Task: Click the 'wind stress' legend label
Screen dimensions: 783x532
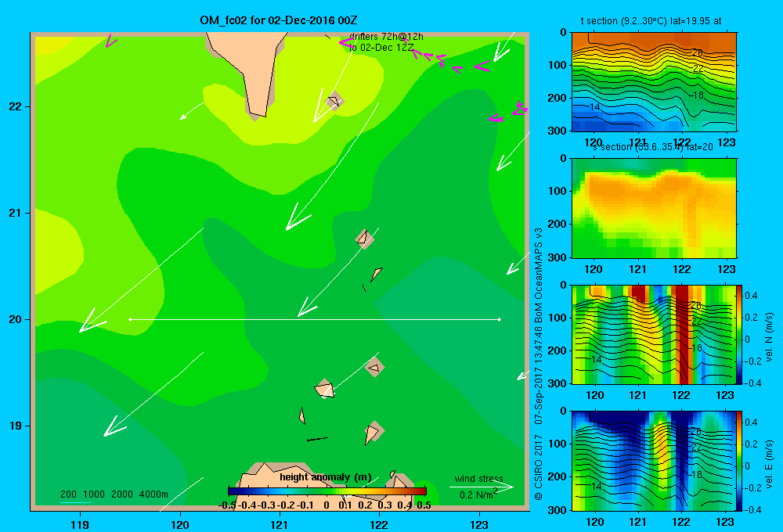Action: [x=479, y=478]
